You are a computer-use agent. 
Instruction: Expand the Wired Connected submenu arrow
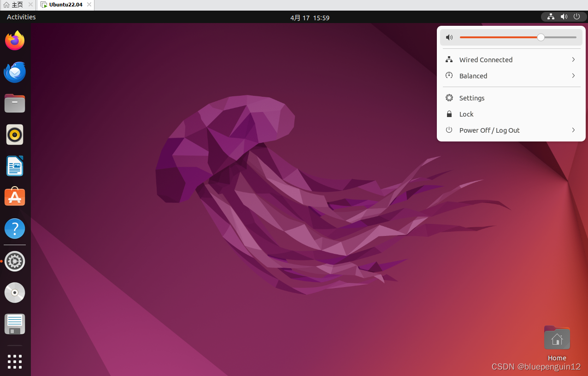573,59
